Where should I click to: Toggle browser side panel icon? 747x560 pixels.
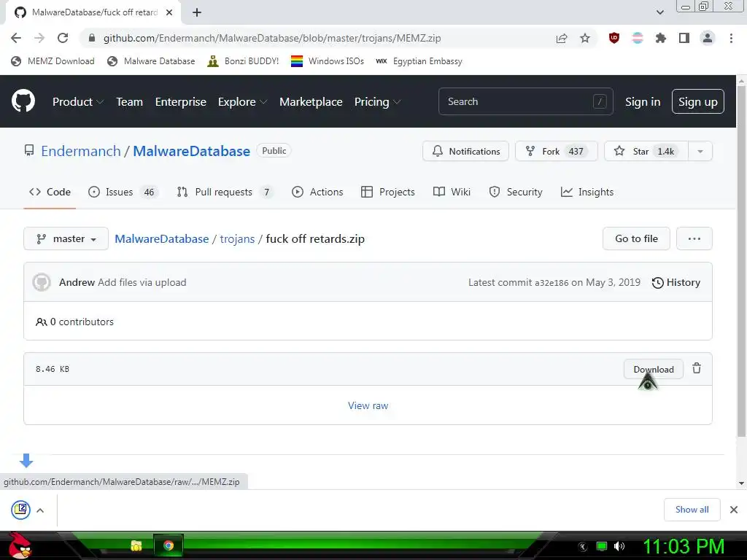[x=684, y=38]
